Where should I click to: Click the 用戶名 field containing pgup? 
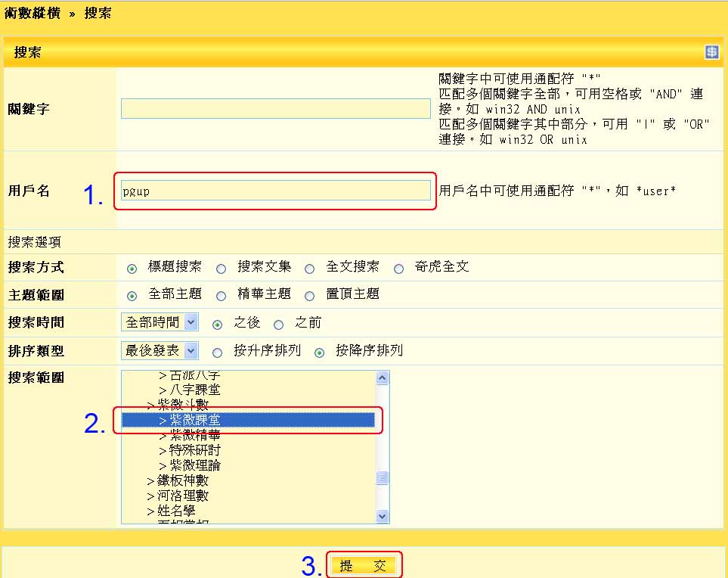click(276, 191)
